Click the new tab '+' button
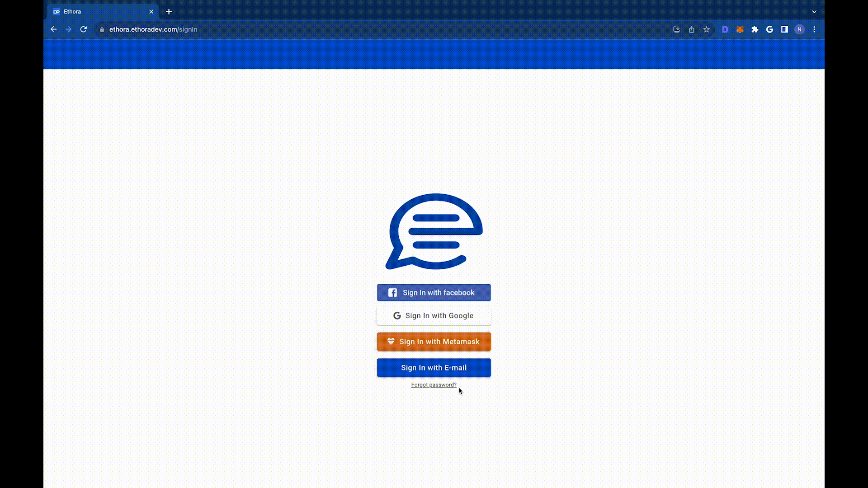This screenshot has width=868, height=488. click(x=169, y=11)
